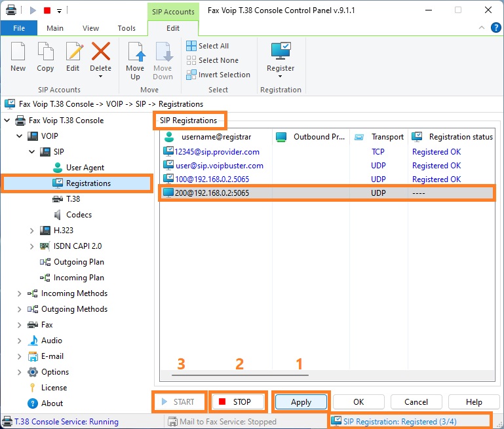This screenshot has height=429, width=504.
Task: Click Select All in ribbon
Action: pos(208,46)
